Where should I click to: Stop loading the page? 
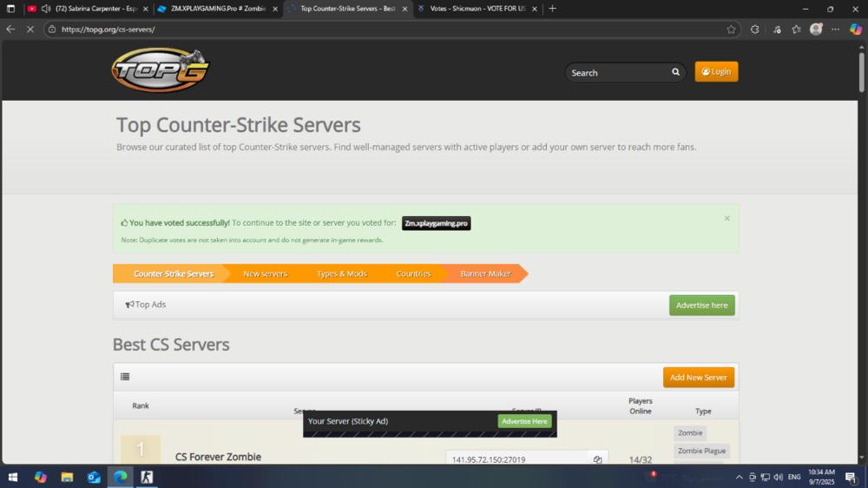click(x=30, y=29)
